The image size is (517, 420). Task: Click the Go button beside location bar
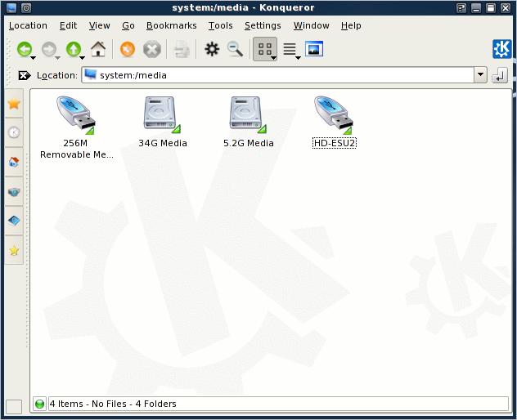[x=500, y=76]
